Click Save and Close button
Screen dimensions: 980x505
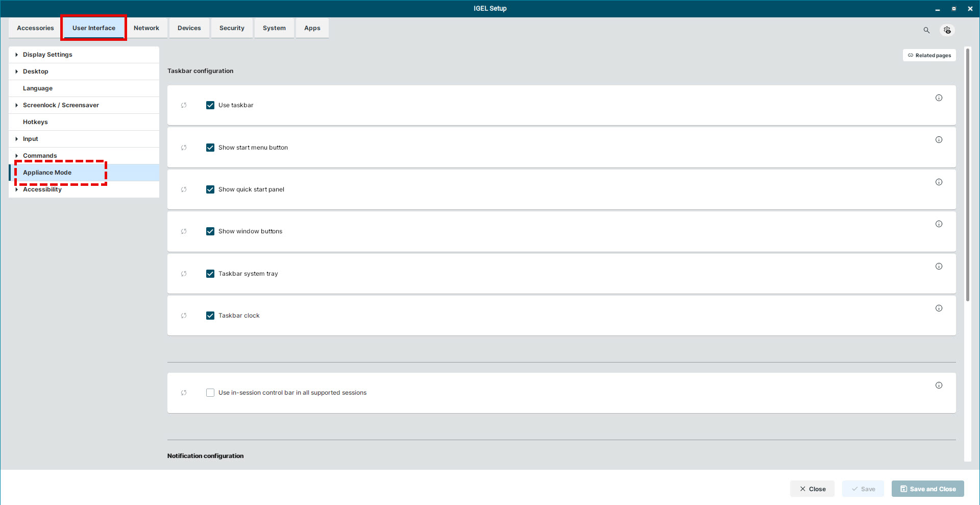coord(927,489)
